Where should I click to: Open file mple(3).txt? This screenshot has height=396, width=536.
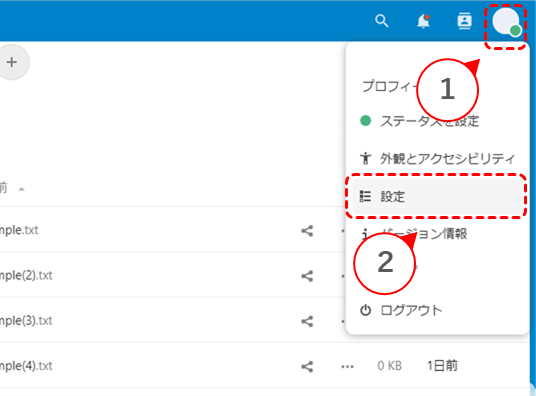click(x=26, y=320)
